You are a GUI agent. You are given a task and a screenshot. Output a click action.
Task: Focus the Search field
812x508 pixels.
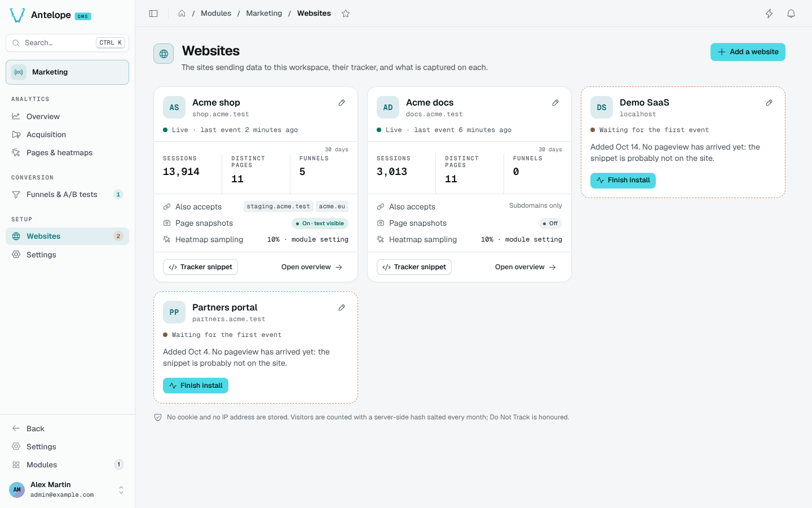[67, 43]
